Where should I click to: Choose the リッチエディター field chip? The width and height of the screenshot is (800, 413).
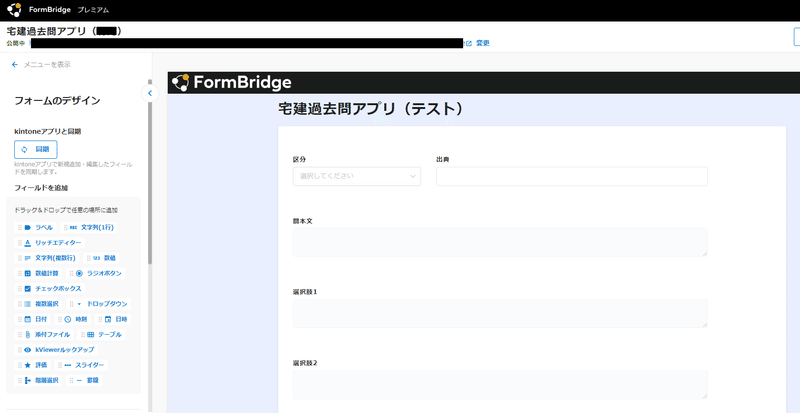(50, 243)
